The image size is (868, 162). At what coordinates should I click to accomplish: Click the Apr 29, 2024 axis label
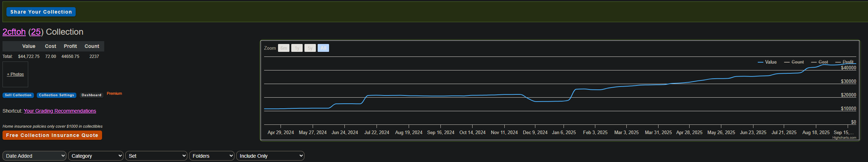coord(281,132)
